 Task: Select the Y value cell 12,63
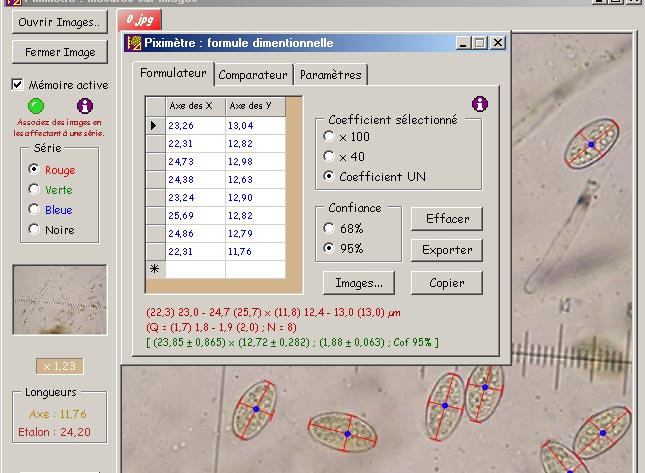[x=255, y=179]
